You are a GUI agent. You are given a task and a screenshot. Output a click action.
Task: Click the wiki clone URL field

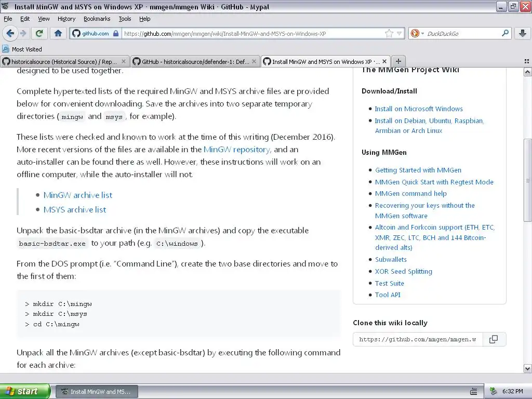coord(418,339)
